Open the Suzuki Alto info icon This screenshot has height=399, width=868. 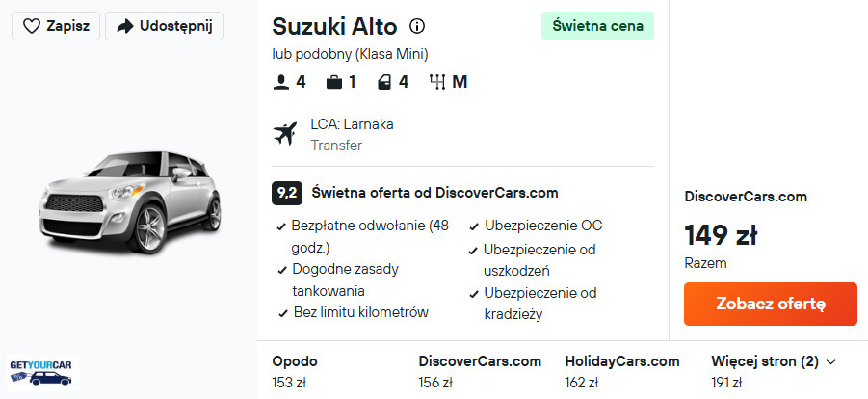point(417,26)
